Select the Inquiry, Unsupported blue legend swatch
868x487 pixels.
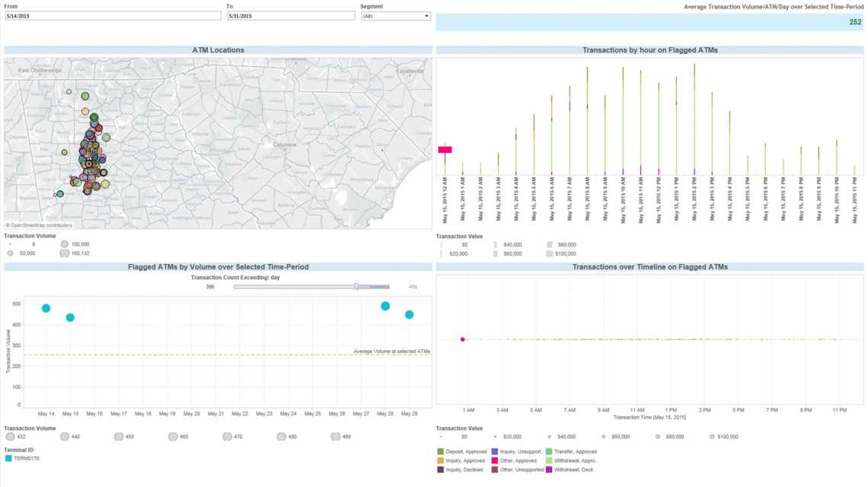495,451
